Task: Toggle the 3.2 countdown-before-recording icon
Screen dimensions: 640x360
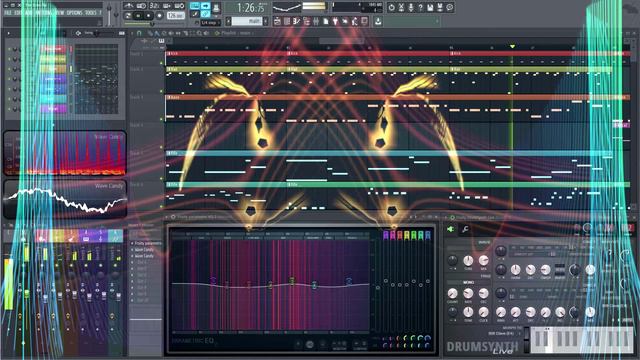Action: [154, 6]
